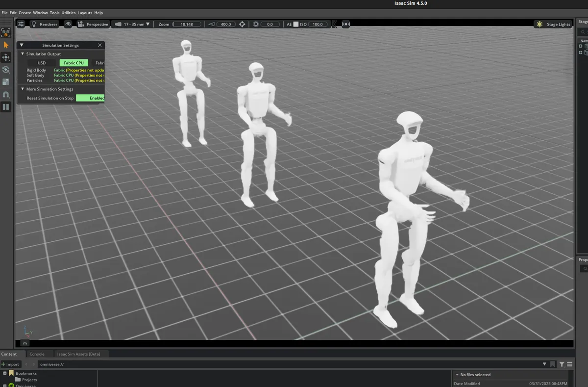Screen dimensions: 588x387
Task: Open the Perspective camera menu
Action: (93, 24)
